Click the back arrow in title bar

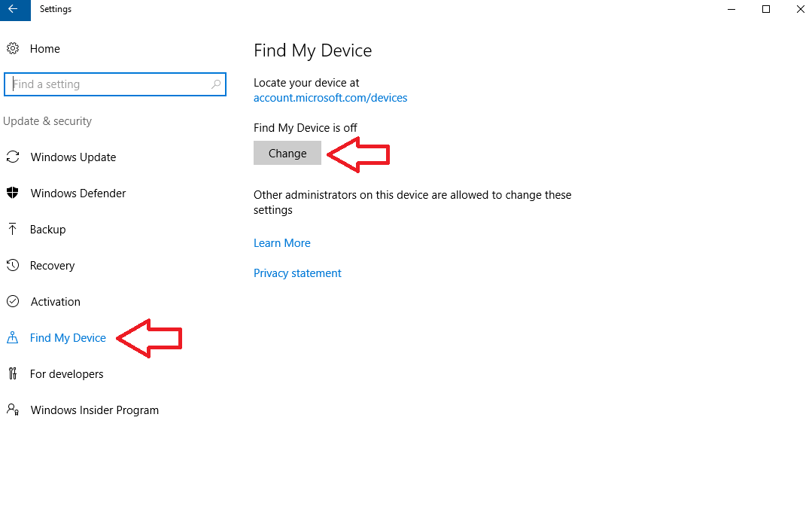13,9
